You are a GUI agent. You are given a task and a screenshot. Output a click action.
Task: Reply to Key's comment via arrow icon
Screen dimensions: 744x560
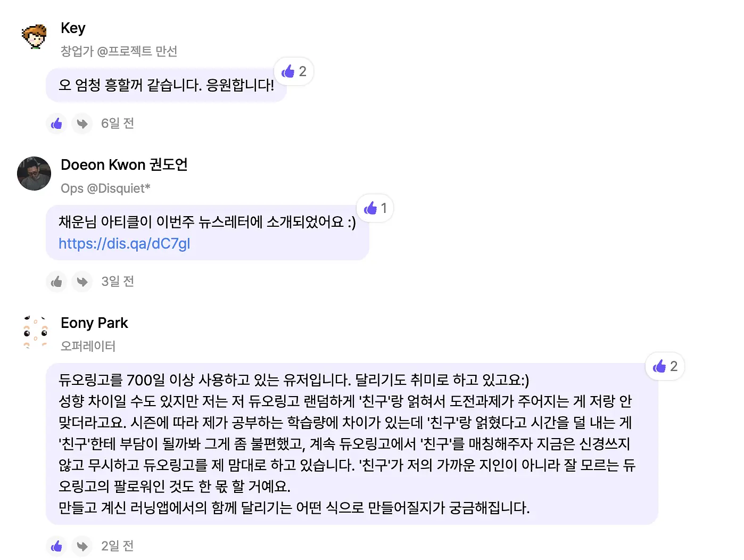tap(82, 123)
